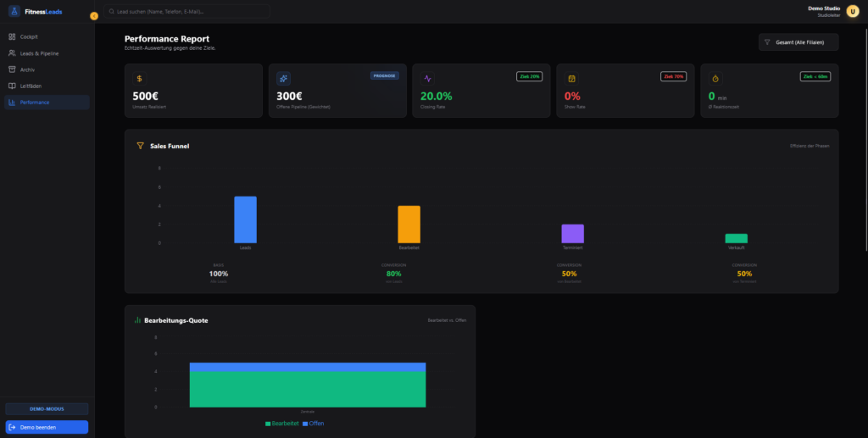Click the orange Bearbeitet funnel bar

pos(409,225)
